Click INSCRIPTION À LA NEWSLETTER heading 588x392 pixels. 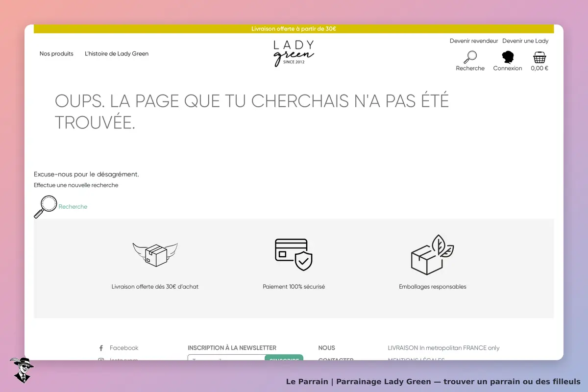(232, 348)
